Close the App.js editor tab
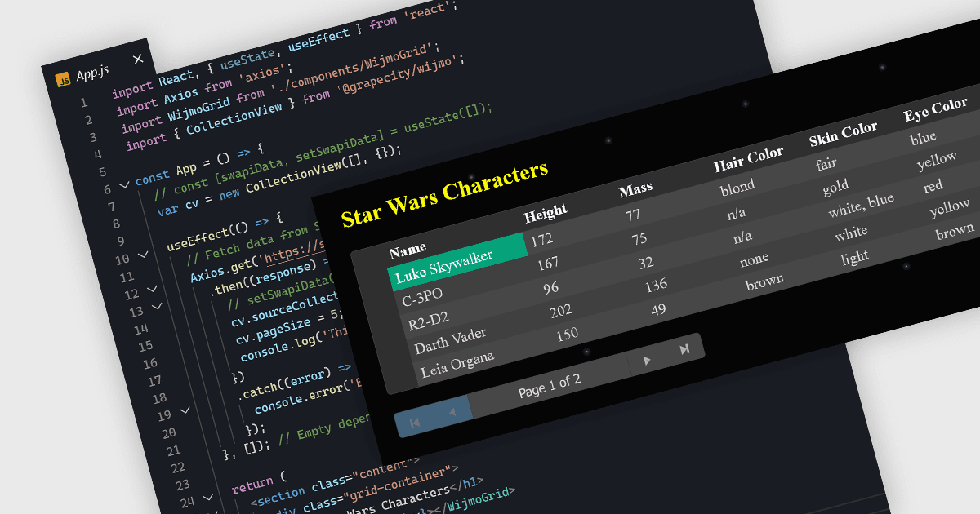This screenshot has width=980, height=514. click(138, 59)
